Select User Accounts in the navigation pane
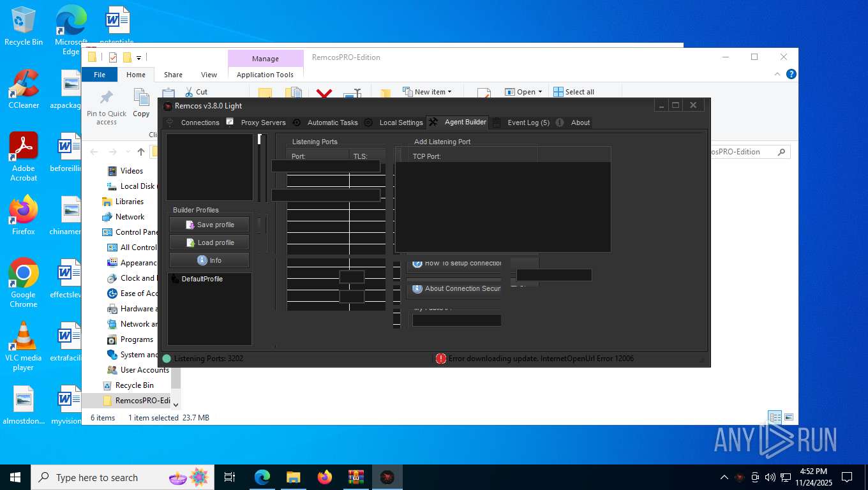 [144, 369]
